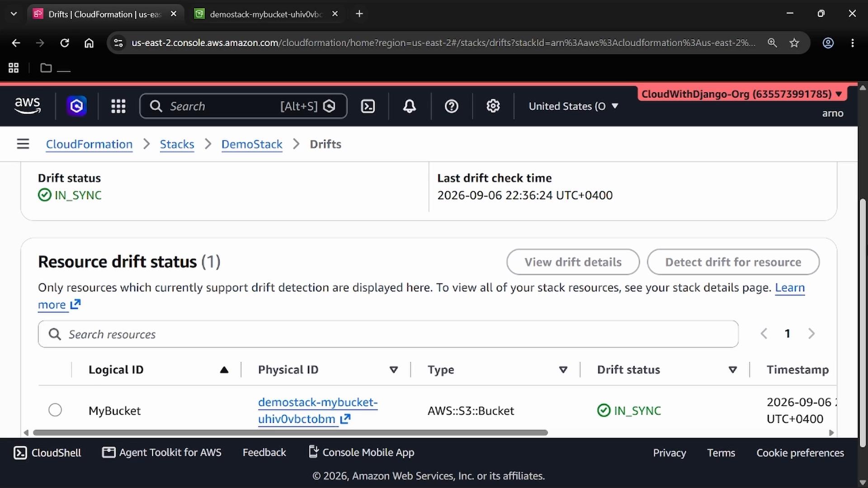Go to Stacks breadcrumb
Image resolution: width=868 pixels, height=488 pixels.
point(177,144)
